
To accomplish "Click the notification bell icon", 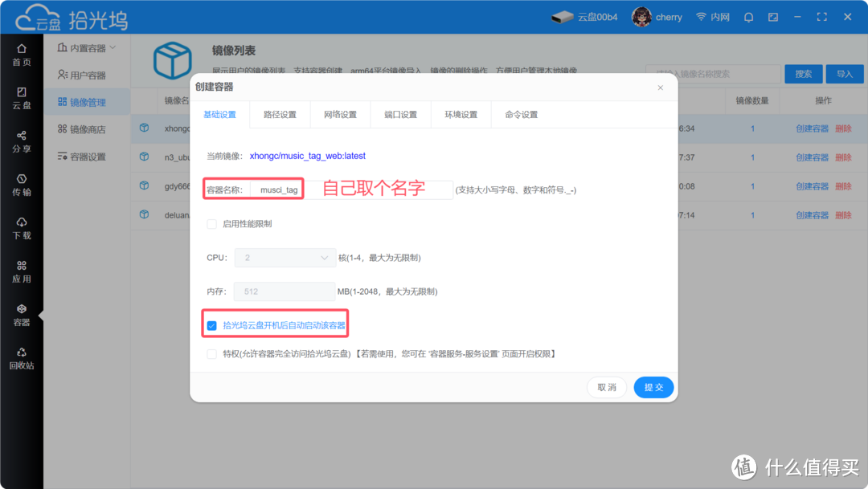I will click(x=748, y=17).
